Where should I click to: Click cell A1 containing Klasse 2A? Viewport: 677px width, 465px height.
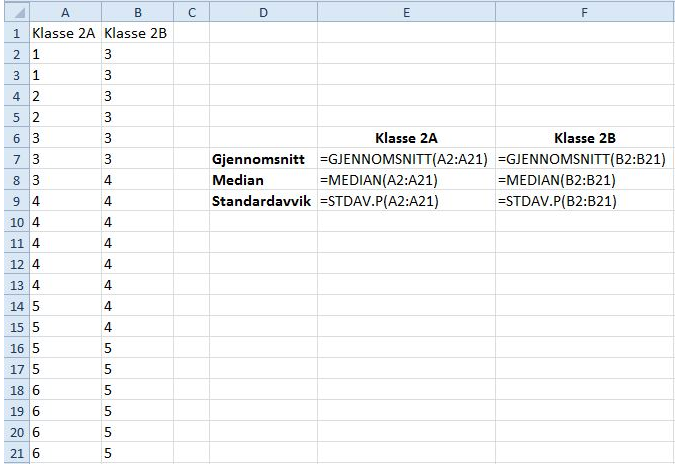coord(65,33)
